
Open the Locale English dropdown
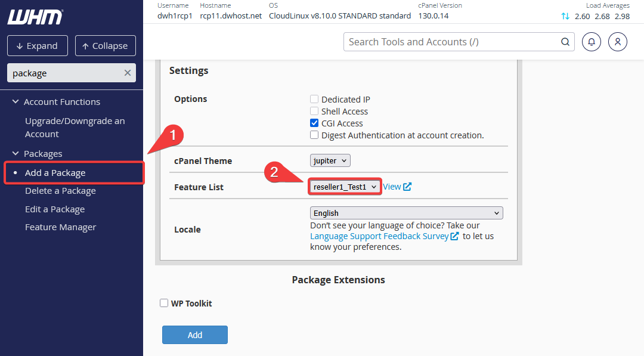click(x=406, y=213)
